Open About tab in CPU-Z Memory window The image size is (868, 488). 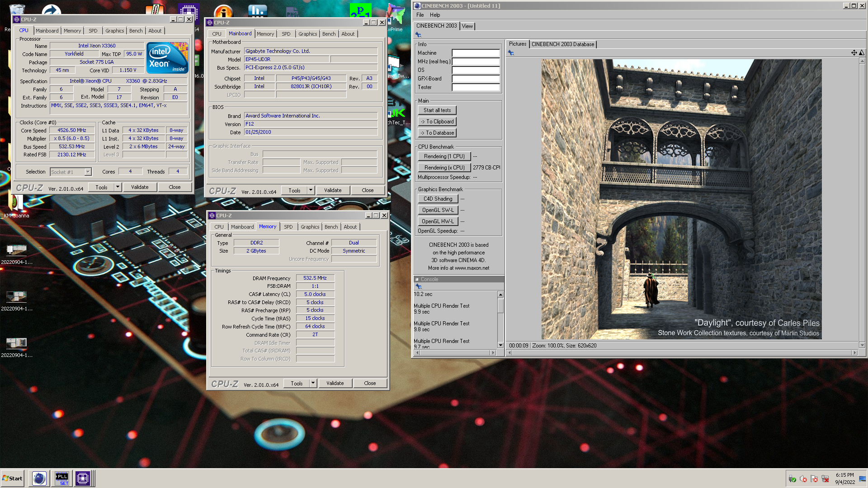350,227
